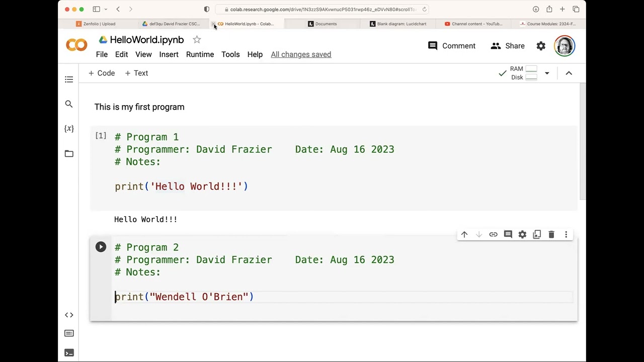The height and width of the screenshot is (362, 644).
Task: Switch to Channel content YouTube tab
Action: pos(473,24)
